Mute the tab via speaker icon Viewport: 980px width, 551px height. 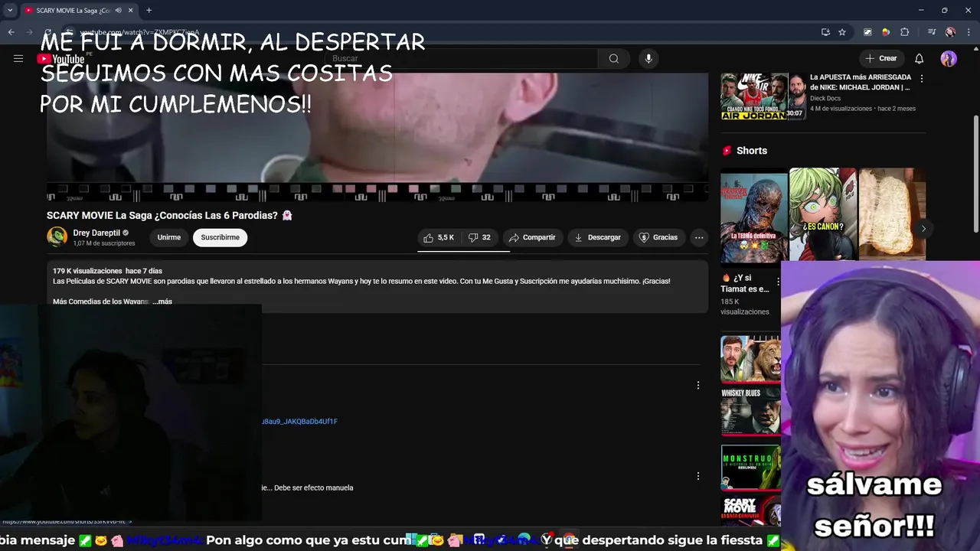click(118, 11)
